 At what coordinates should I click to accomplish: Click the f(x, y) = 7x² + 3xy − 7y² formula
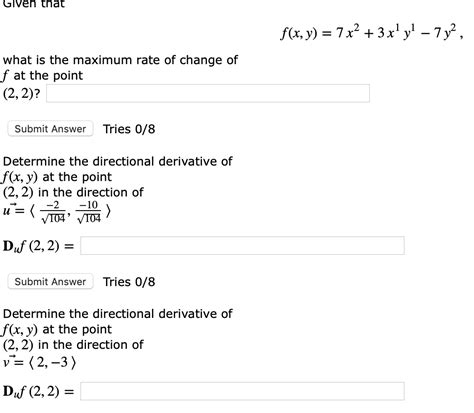371,32
